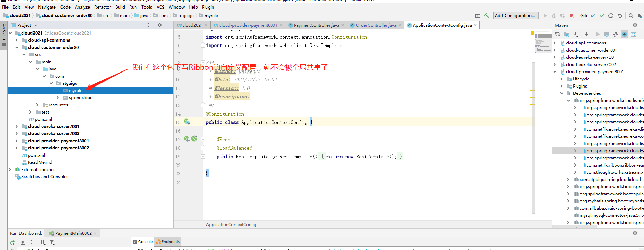Collapse Dependencies node in Maven panel
Image resolution: width=644 pixels, height=250 pixels.
(x=562, y=93)
